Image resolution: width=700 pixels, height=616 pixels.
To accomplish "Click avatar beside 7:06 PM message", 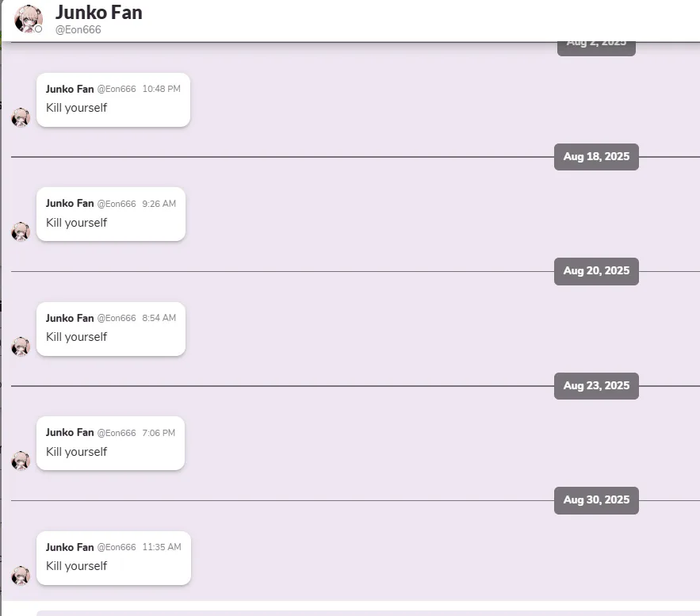I will pyautogui.click(x=21, y=461).
